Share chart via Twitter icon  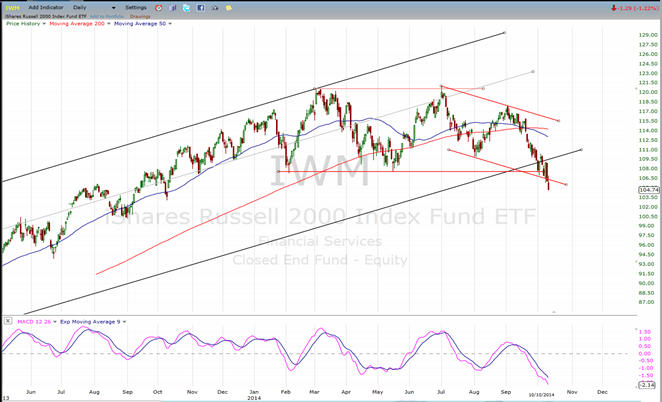pos(186,8)
